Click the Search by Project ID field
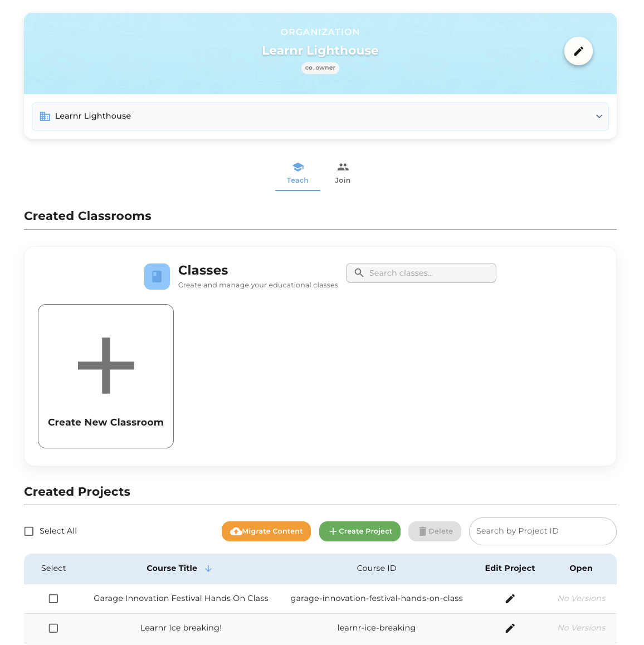Image resolution: width=644 pixels, height=645 pixels. coord(542,531)
